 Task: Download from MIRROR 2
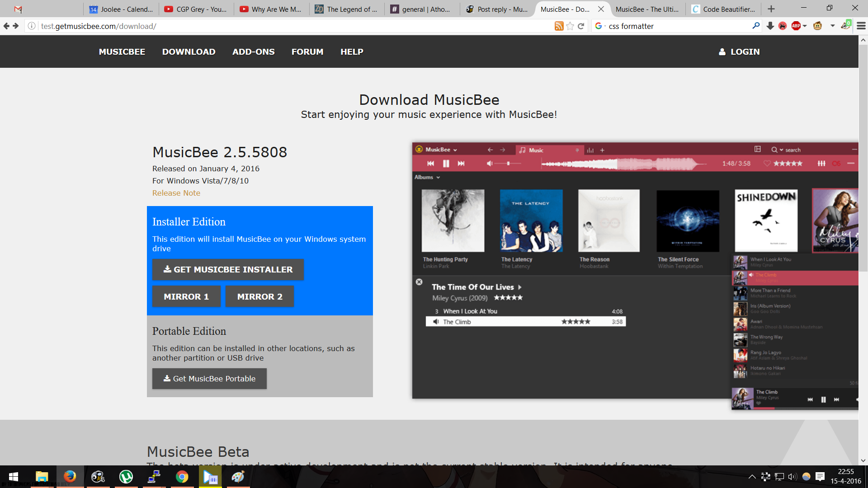260,296
